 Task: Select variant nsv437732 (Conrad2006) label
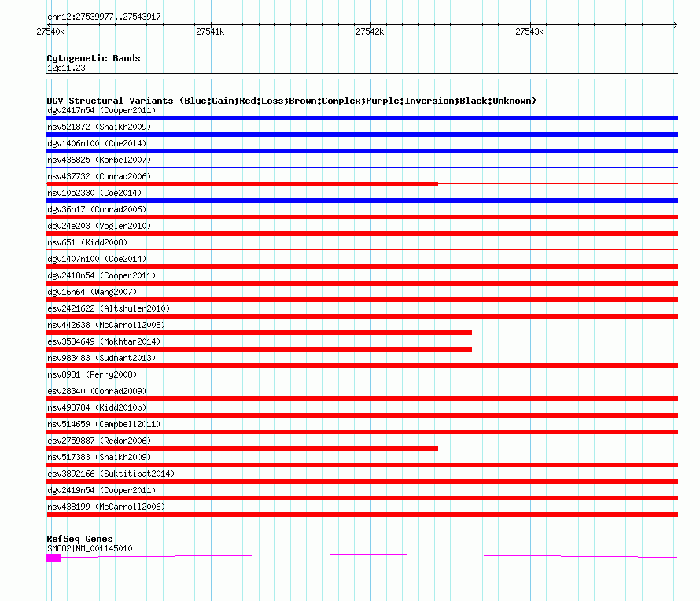pyautogui.click(x=99, y=176)
